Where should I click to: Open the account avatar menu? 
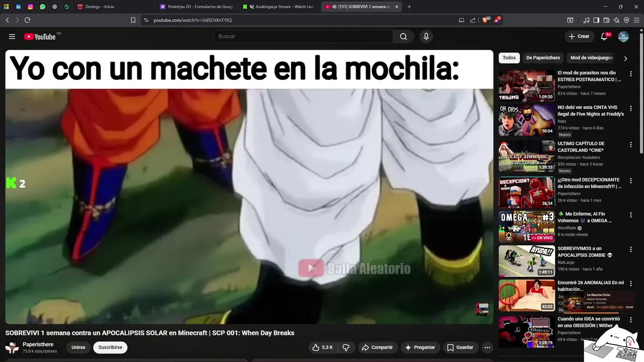pyautogui.click(x=623, y=36)
